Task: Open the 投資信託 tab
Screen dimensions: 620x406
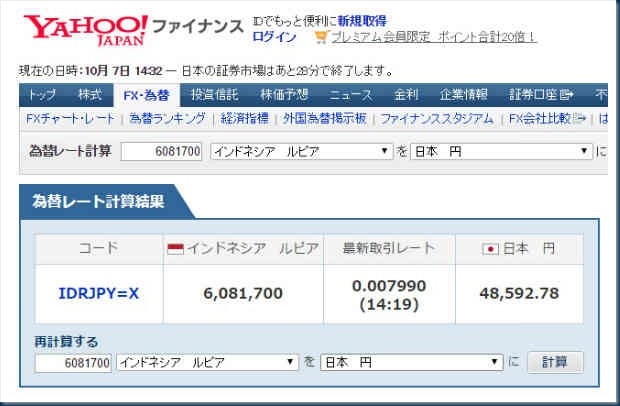Action: (x=215, y=95)
